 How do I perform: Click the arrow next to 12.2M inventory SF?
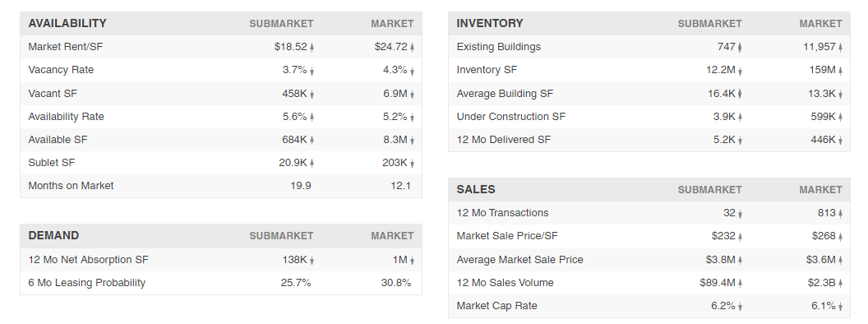coord(740,71)
